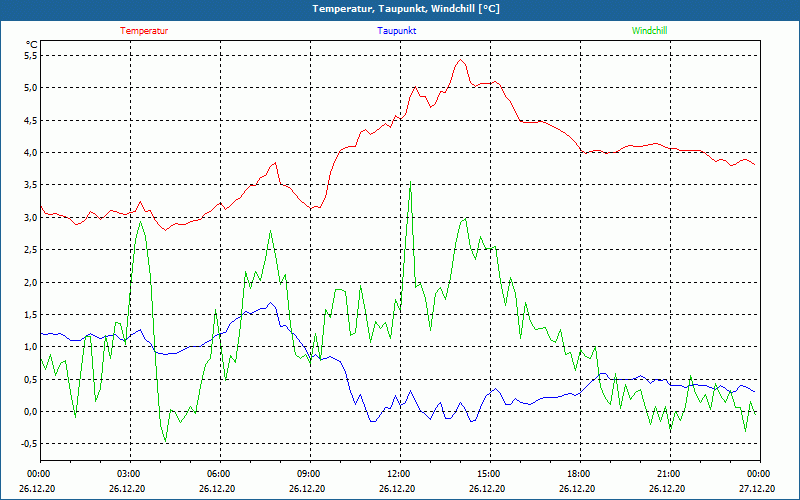Viewport: 800px width, 500px height.
Task: Click the 0,5 y-axis value
Action: click(x=31, y=379)
